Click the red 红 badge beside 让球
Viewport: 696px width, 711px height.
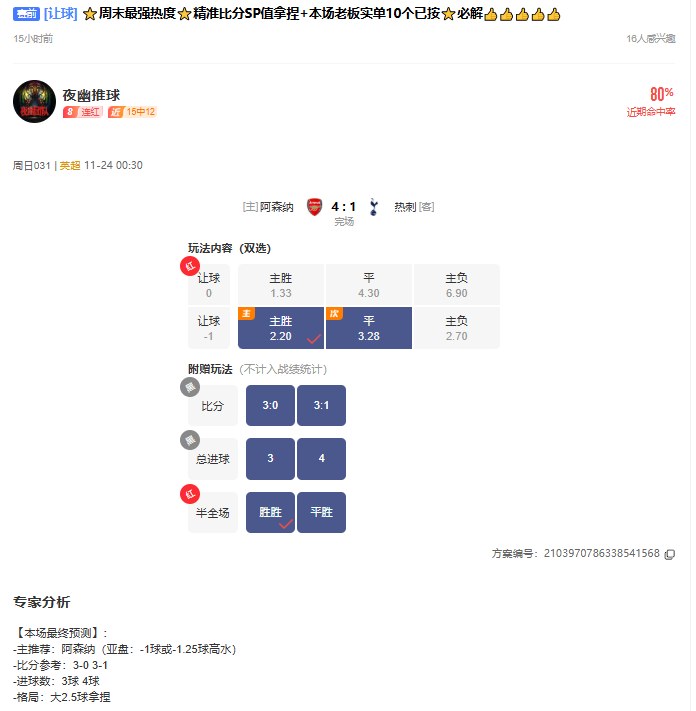(x=190, y=266)
